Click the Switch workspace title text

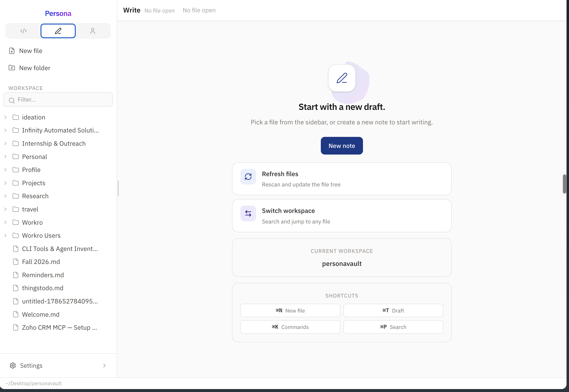(x=288, y=211)
